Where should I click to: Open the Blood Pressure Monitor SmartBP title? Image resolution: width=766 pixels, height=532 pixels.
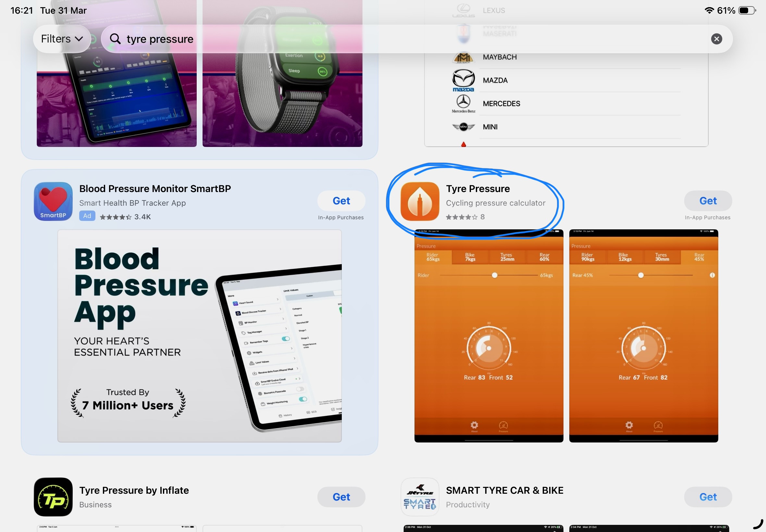point(155,189)
